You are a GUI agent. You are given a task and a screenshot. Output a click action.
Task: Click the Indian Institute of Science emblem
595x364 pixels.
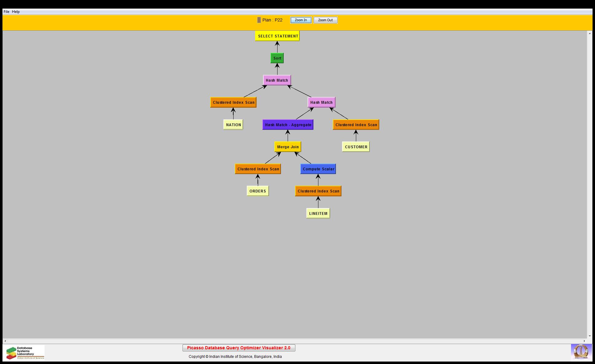coord(581,352)
